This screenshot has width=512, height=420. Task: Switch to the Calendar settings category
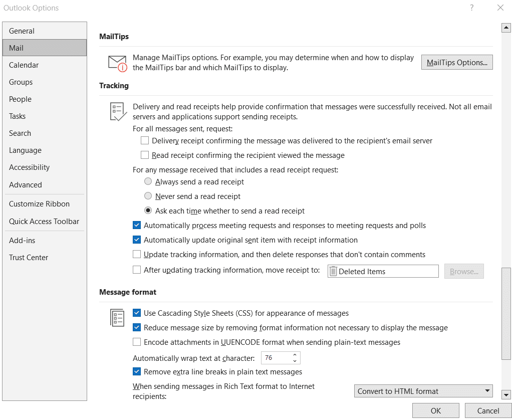point(24,65)
